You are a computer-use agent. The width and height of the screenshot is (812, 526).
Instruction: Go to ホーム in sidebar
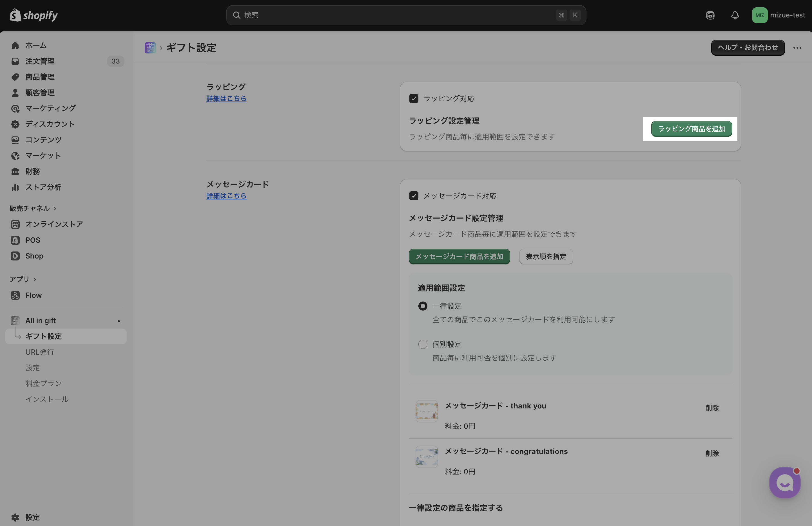click(35, 45)
